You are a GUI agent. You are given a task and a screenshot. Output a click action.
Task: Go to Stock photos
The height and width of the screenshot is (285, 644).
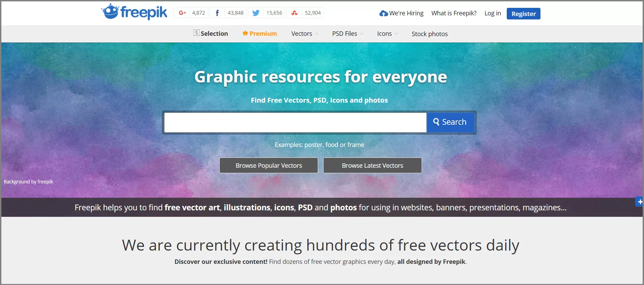(429, 34)
